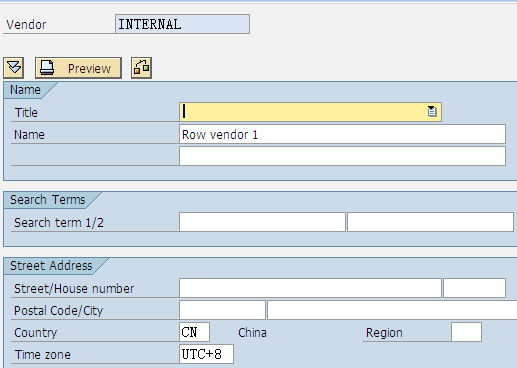This screenshot has height=368, width=517.
Task: Click the Postal Code/City label
Action: (x=59, y=311)
